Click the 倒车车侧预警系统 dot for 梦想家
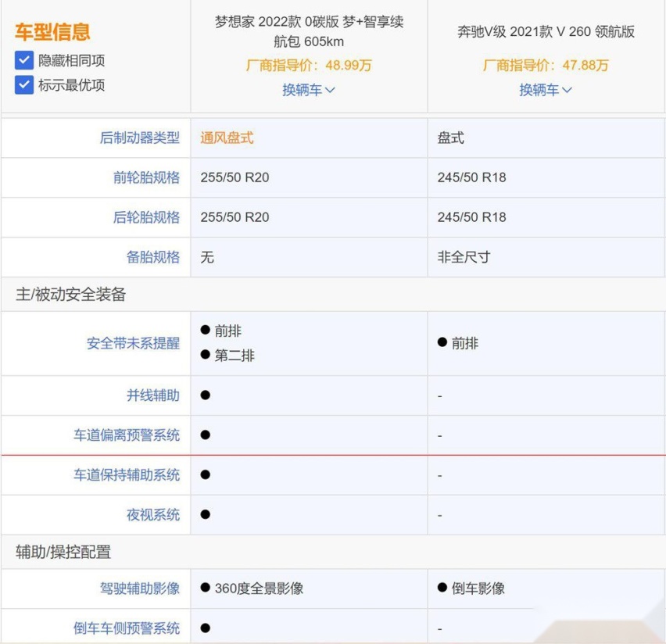This screenshot has height=644, width=666. (205, 628)
